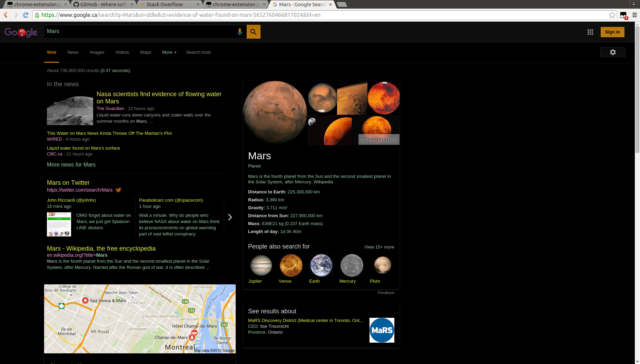Start voice search with microphone icon
The width and height of the screenshot is (640, 364).
point(240,32)
